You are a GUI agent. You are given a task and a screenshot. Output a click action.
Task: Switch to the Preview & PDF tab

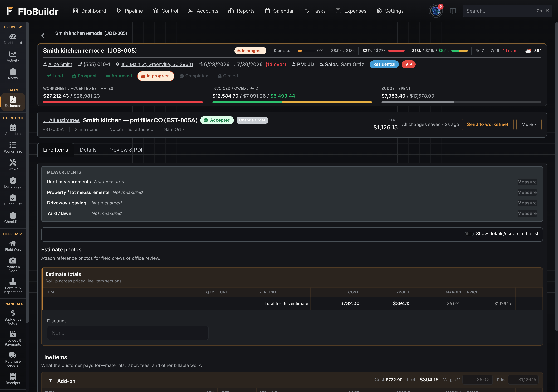[x=126, y=150]
